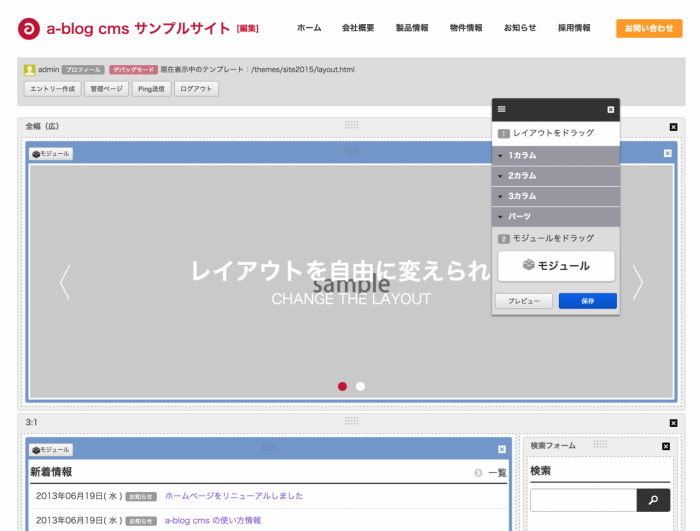The height and width of the screenshot is (531, 700).
Task: Open モジュール settings on 新着情報 unit
Action: point(51,450)
